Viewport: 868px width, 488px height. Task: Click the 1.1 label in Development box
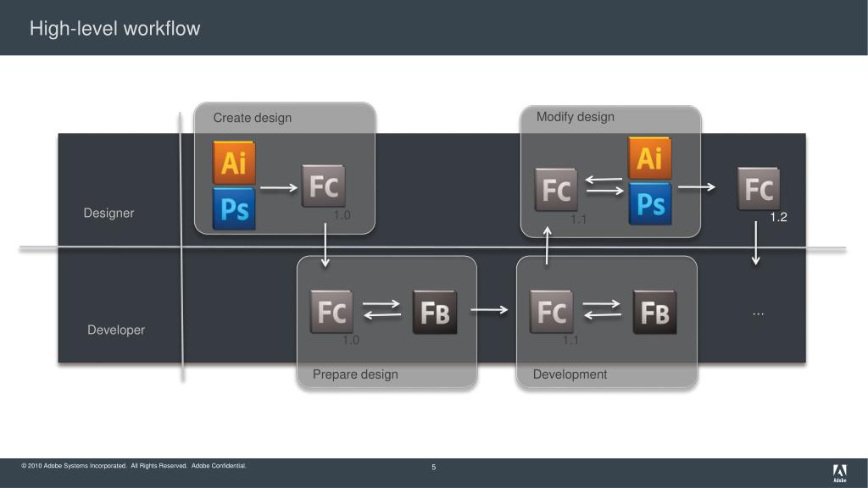pyautogui.click(x=570, y=341)
